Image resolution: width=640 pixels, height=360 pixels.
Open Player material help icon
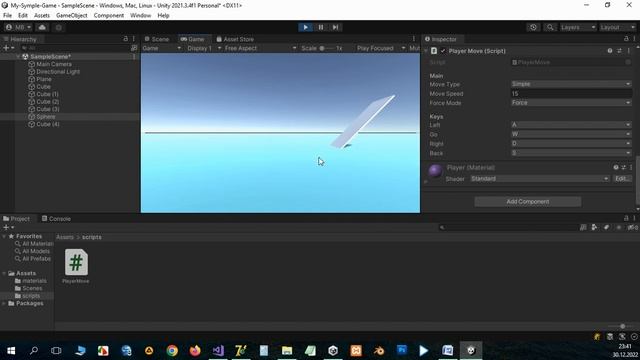tap(616, 167)
